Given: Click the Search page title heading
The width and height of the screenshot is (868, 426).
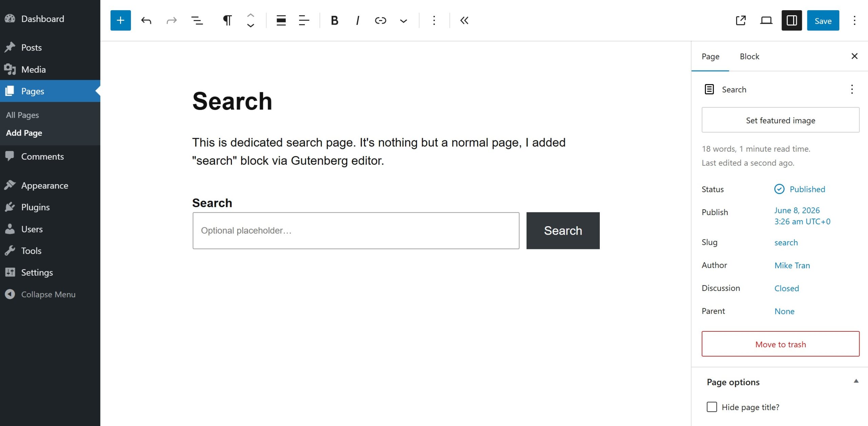Looking at the screenshot, I should (x=232, y=101).
